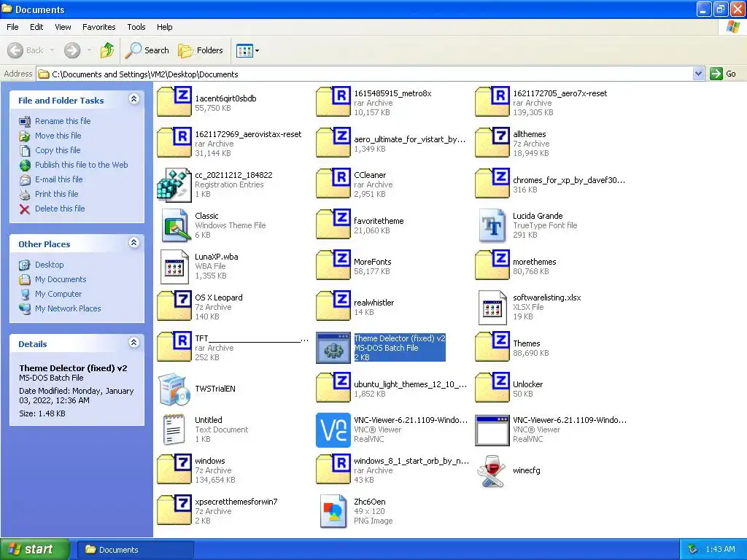The height and width of the screenshot is (560, 747).
Task: Click Move this file link
Action: 58,136
